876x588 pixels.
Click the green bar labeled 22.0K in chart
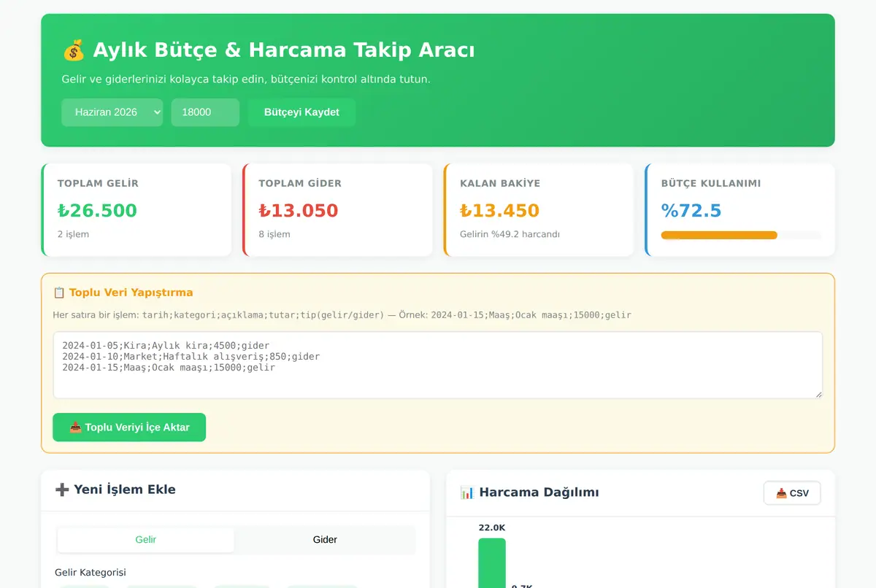point(492,563)
